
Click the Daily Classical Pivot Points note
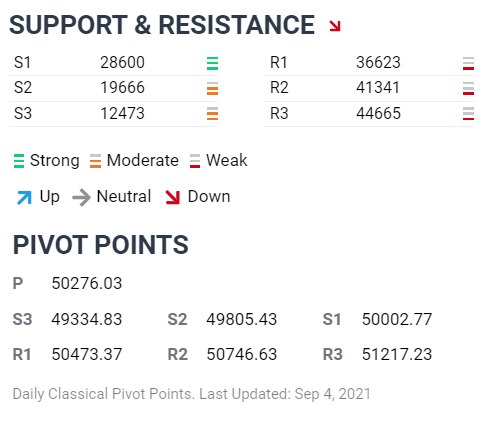click(x=192, y=394)
